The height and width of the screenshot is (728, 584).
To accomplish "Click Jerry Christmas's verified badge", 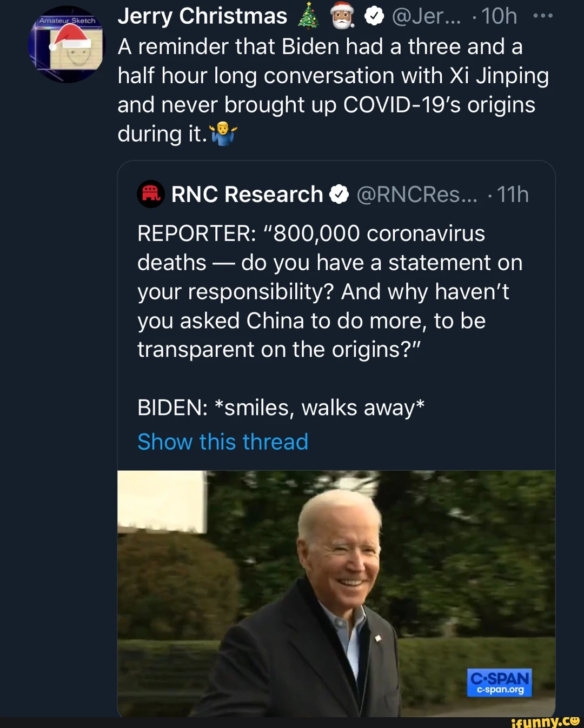I will click(x=374, y=17).
